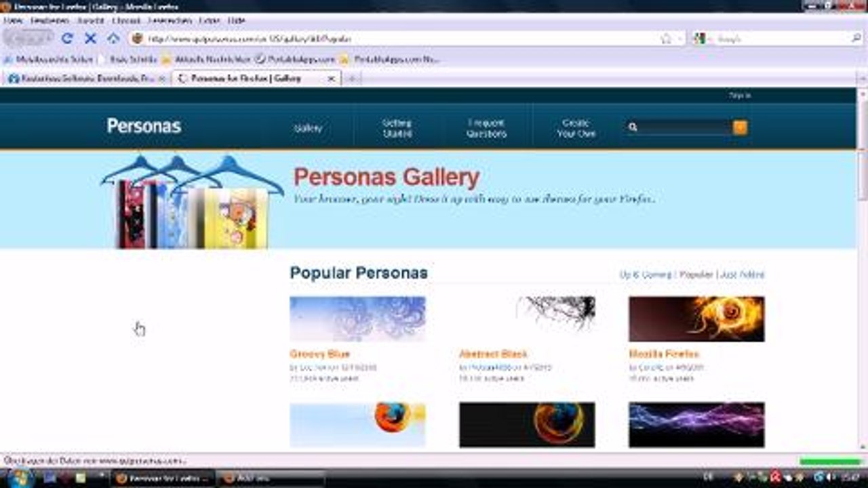Screen dimensions: 868x488
Task: Go to the browser home page icon
Action: coord(113,39)
